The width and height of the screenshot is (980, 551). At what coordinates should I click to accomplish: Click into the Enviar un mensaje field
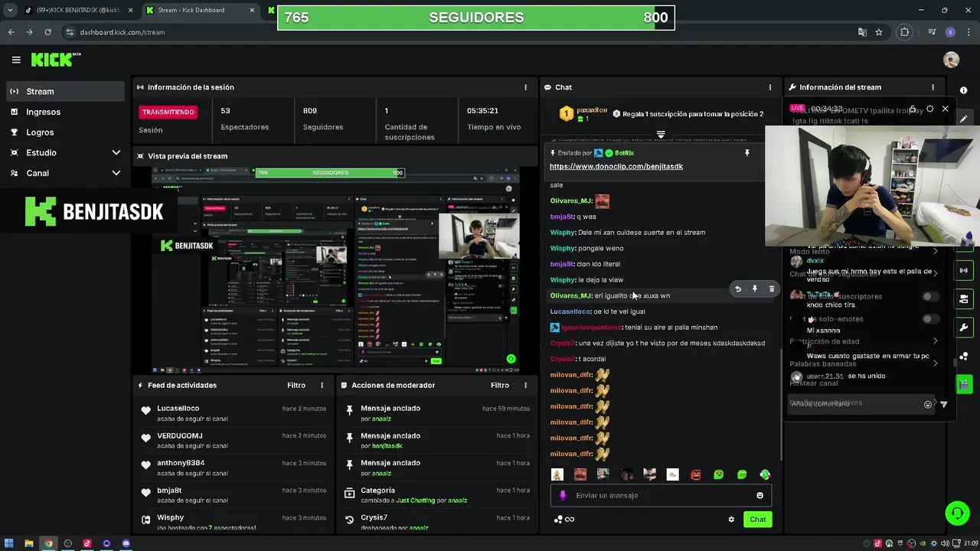tap(660, 495)
